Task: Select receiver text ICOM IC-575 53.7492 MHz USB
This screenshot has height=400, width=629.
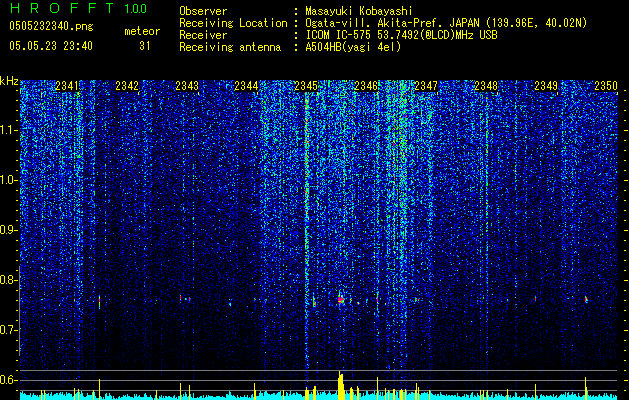Action: click(401, 35)
